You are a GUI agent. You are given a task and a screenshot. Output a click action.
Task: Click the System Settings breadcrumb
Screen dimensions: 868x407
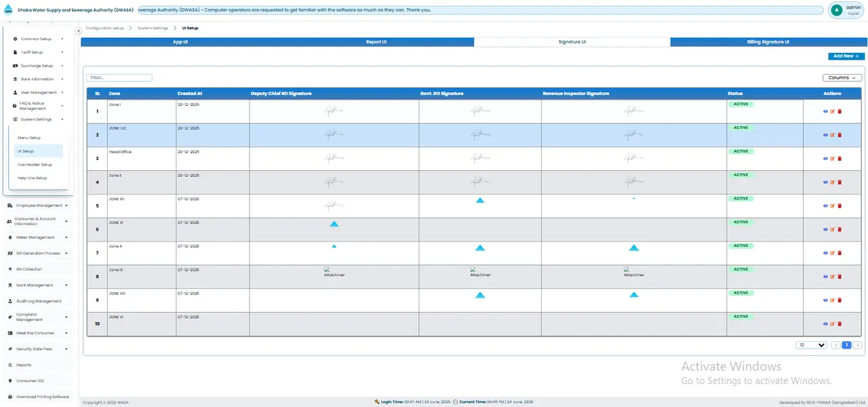coord(153,28)
